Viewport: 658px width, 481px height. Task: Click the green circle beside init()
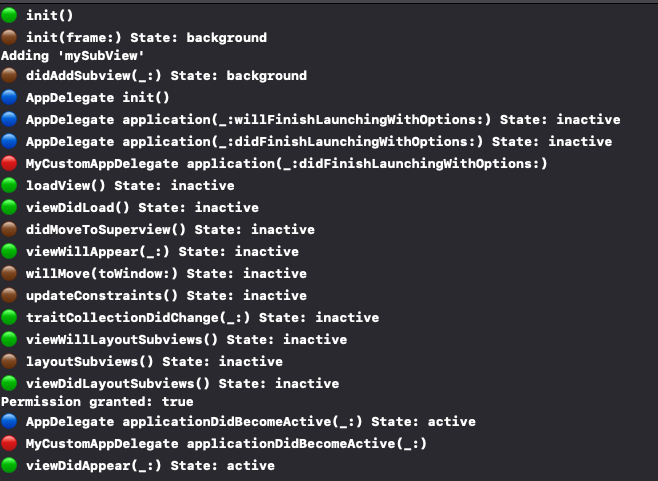[9, 15]
